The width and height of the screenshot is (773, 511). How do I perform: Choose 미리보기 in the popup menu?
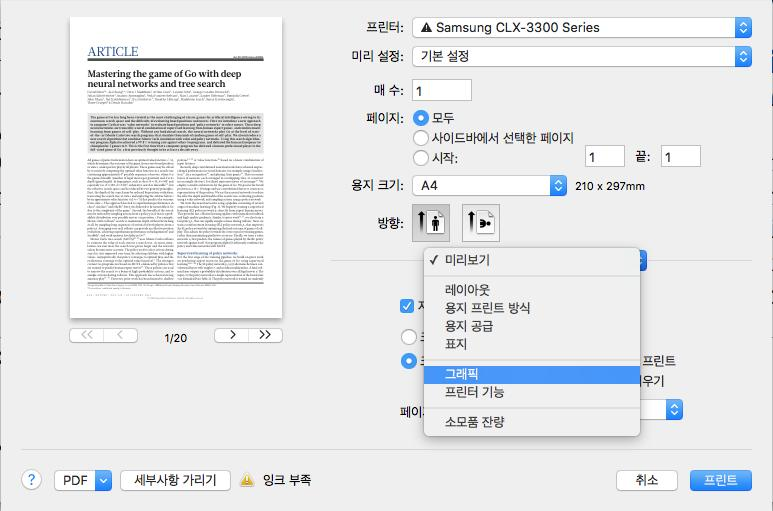coord(531,260)
